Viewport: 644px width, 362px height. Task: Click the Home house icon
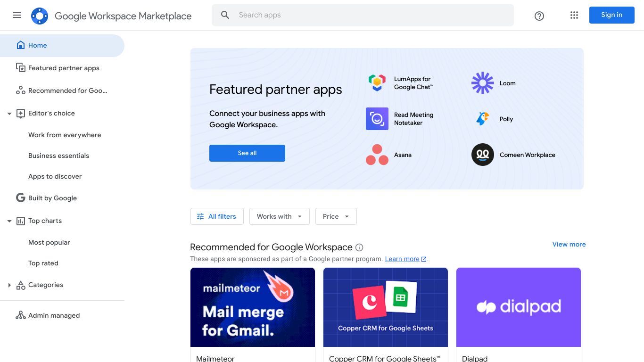[x=20, y=45]
